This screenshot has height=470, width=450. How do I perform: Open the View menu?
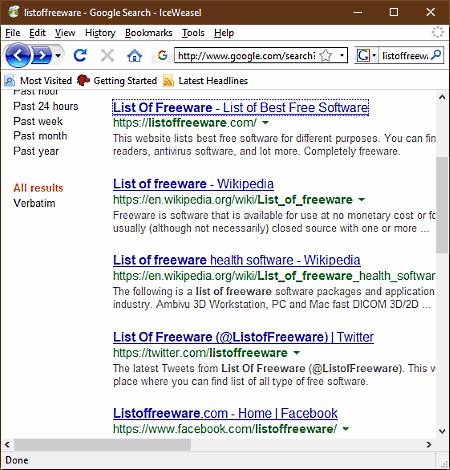click(65, 33)
